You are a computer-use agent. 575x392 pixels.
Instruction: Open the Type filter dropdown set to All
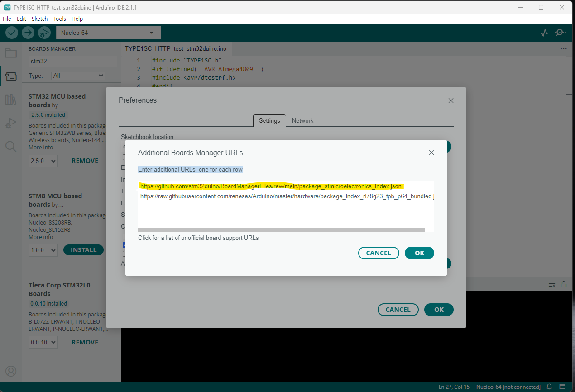(78, 76)
